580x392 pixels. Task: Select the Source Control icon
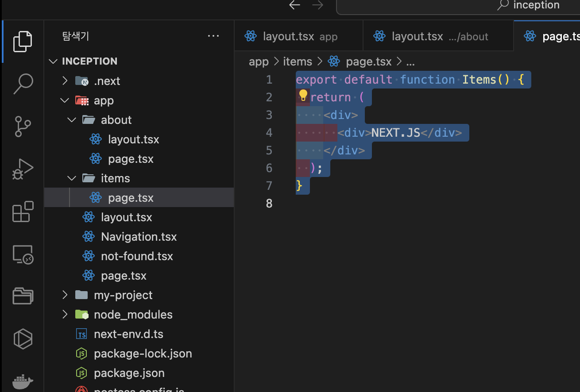point(22,127)
